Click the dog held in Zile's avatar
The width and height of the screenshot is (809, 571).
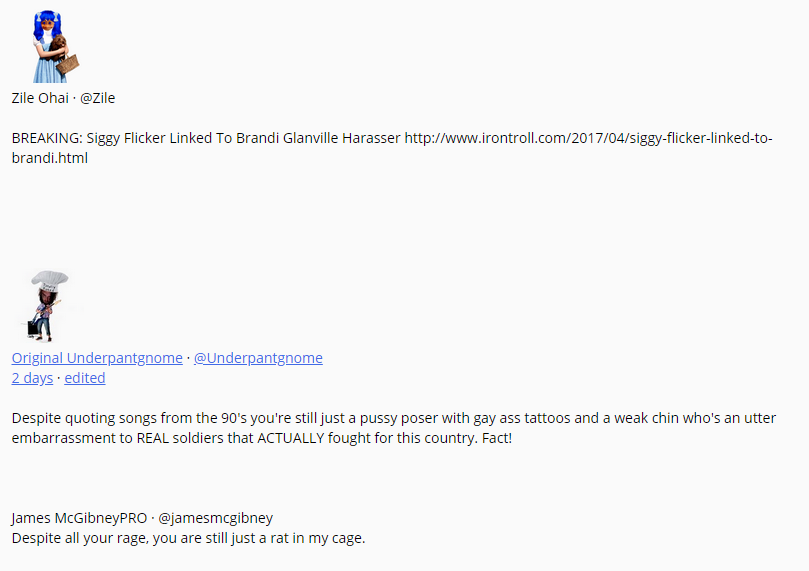click(61, 45)
